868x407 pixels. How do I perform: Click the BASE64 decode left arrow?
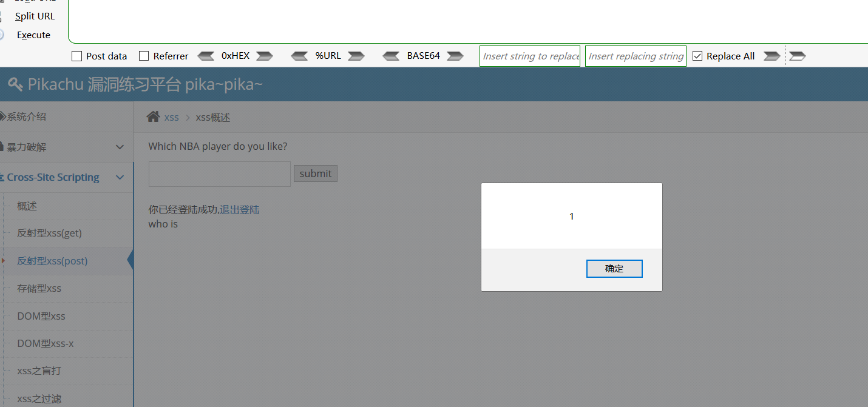[392, 56]
